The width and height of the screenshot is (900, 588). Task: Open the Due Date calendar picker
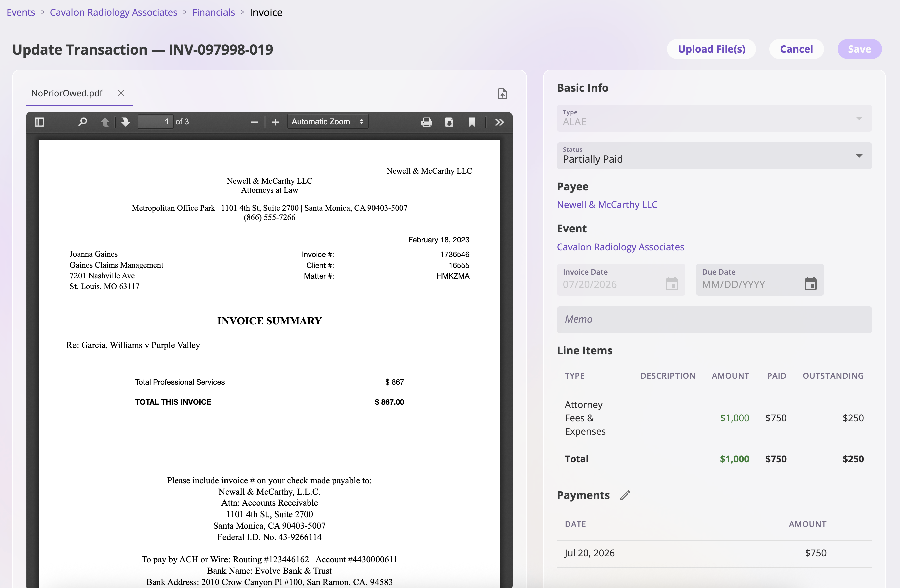[811, 284]
